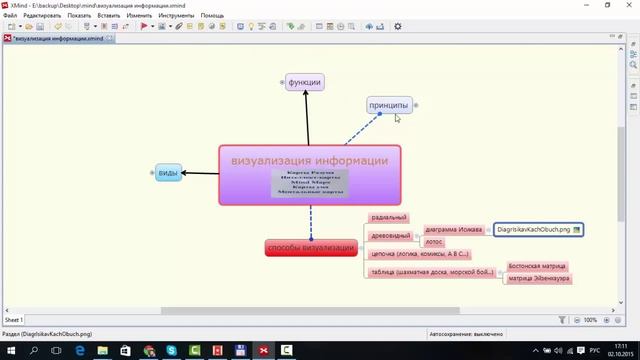Click the magnifier search icon in right sidebar
This screenshot has height=360, width=640.
[x=633, y=65]
